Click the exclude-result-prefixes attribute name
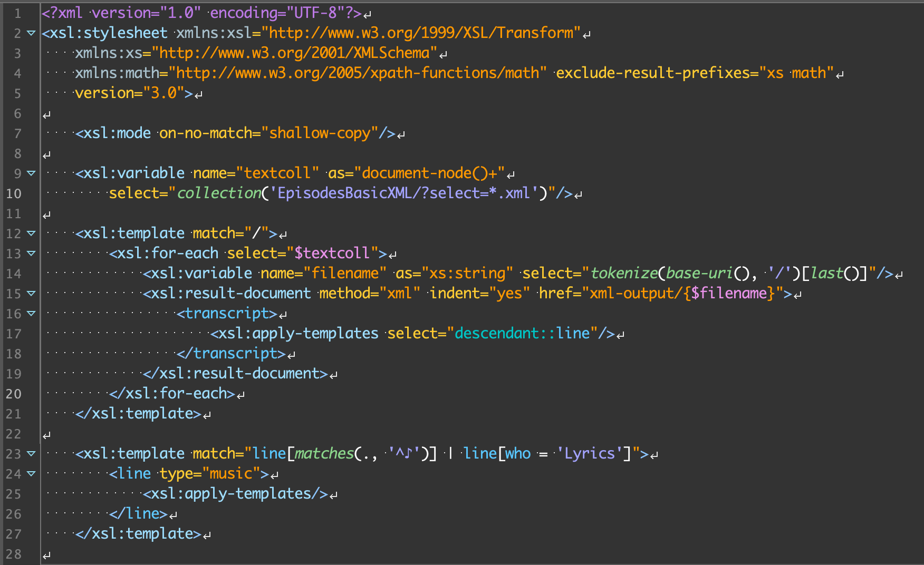Image resolution: width=924 pixels, height=565 pixels. pyautogui.click(x=653, y=73)
